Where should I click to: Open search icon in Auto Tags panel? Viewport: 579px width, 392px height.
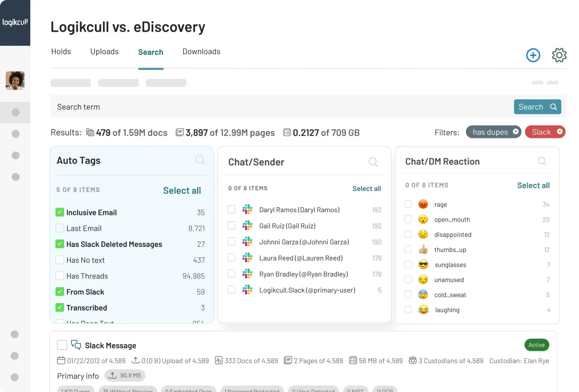coord(200,160)
